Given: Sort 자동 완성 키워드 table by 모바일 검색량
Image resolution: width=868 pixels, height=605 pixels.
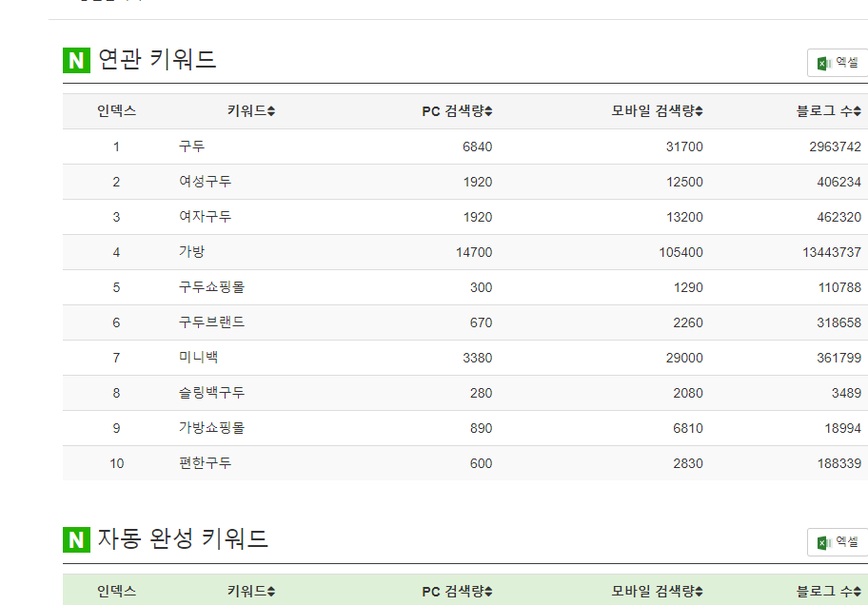Looking at the screenshot, I should [657, 591].
